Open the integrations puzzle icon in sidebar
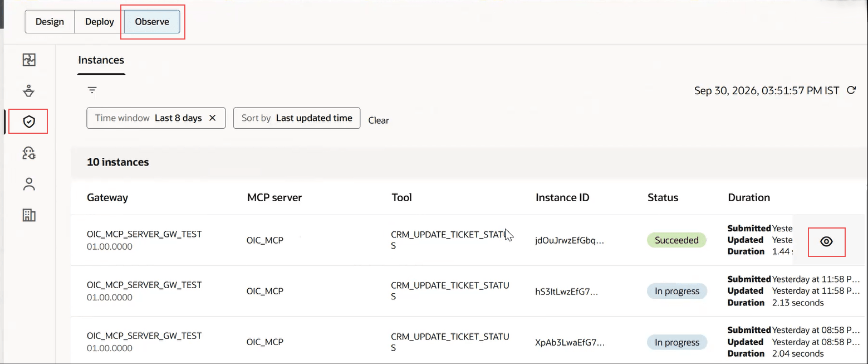This screenshot has height=364, width=868. click(x=29, y=60)
